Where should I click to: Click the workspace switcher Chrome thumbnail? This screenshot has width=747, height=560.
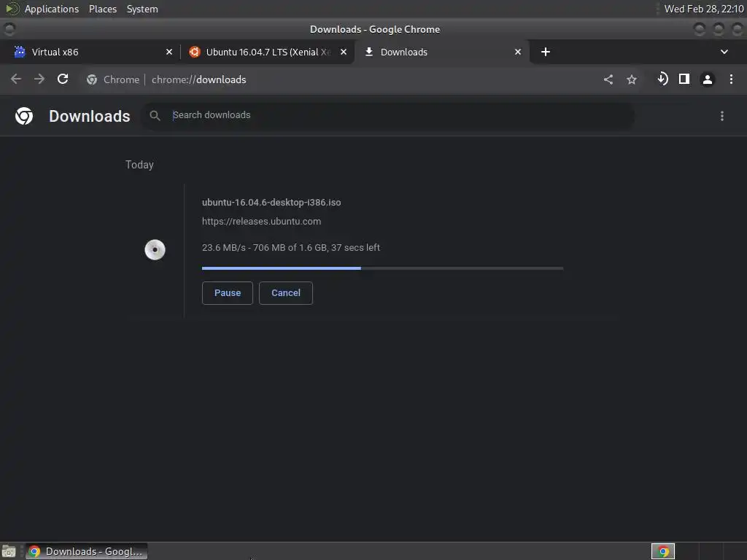click(x=662, y=551)
